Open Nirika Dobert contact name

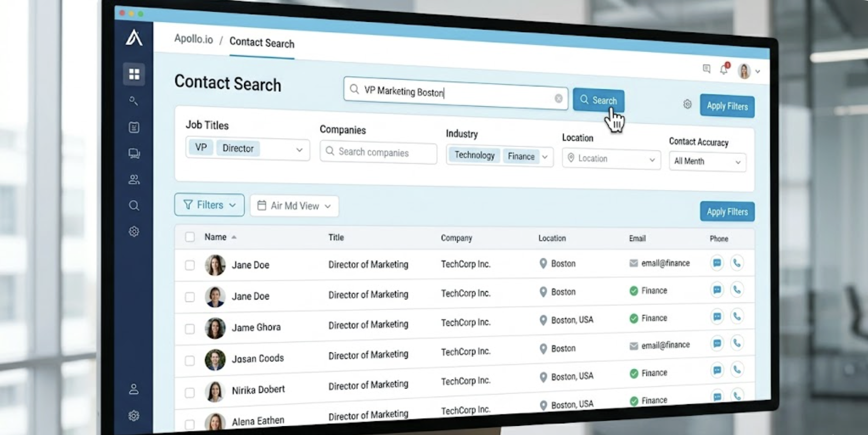pyautogui.click(x=258, y=389)
